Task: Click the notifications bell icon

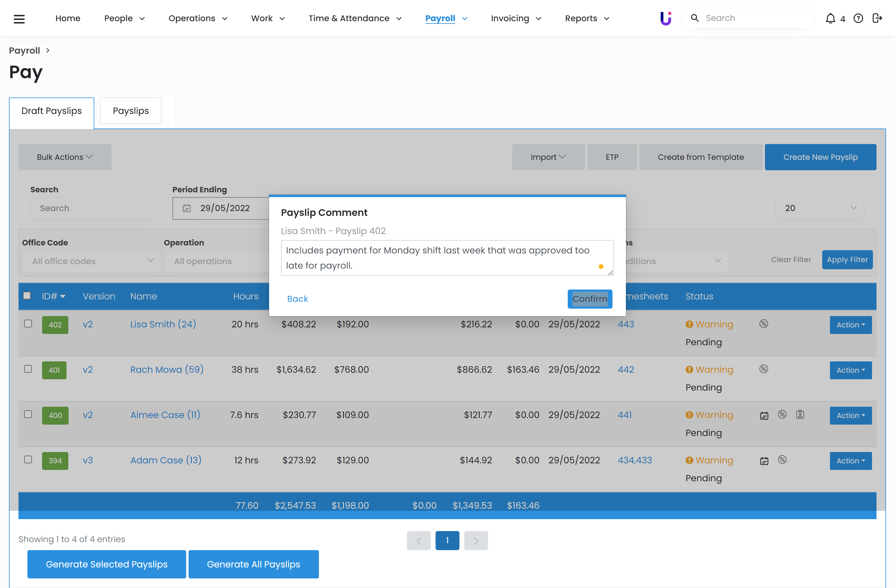Action: coord(830,18)
